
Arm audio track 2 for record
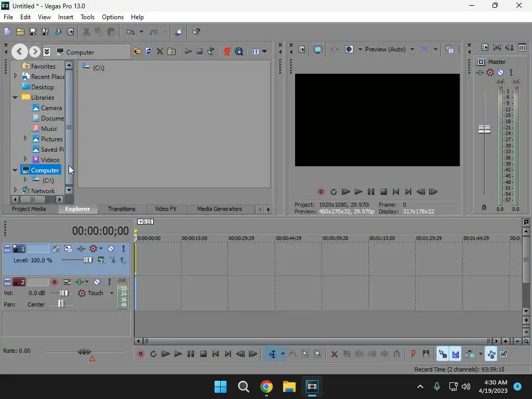click(54, 282)
